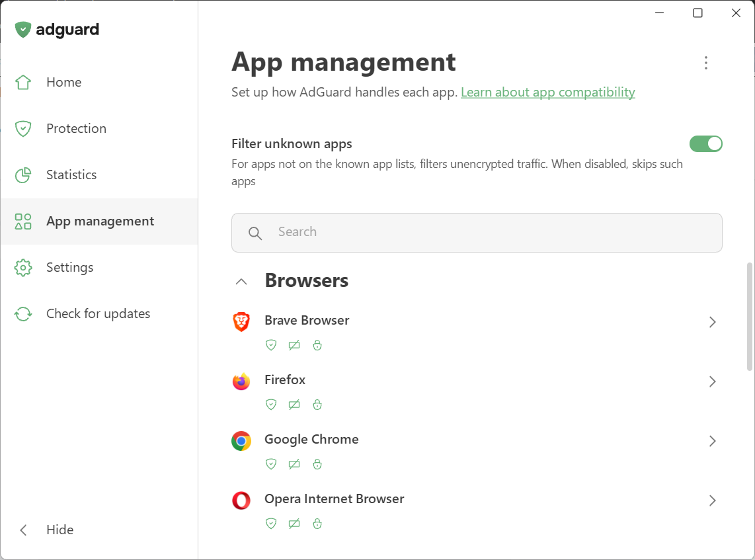Click Brave Browser's shield protection icon
The width and height of the screenshot is (755, 560).
tap(271, 345)
